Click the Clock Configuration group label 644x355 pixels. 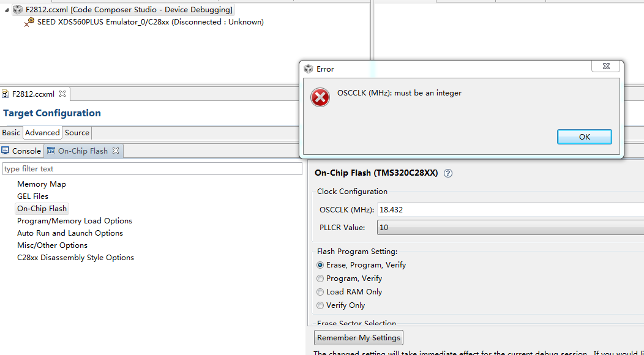pyautogui.click(x=352, y=192)
